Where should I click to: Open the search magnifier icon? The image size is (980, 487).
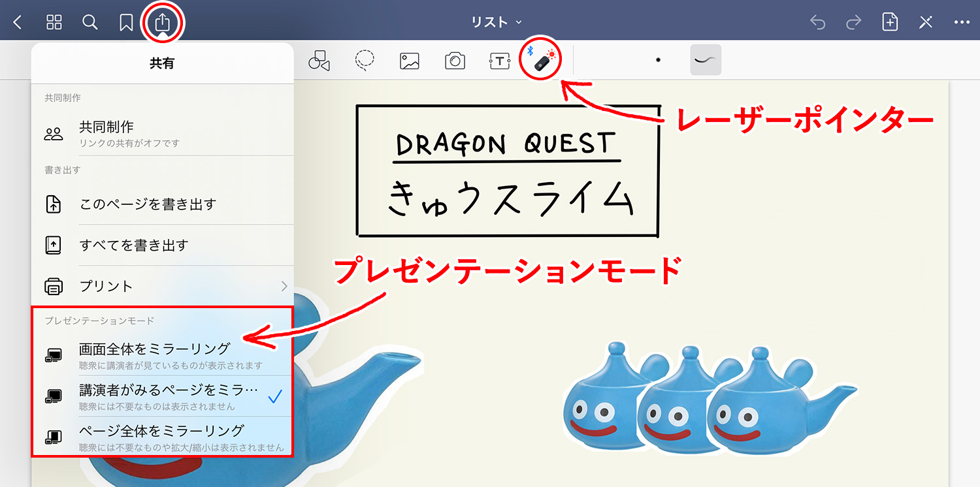pos(90,22)
